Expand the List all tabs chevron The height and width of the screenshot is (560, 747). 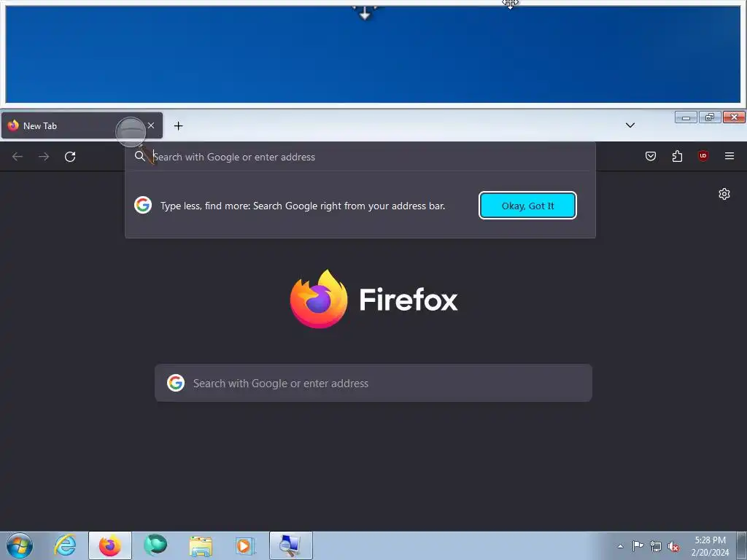[630, 125]
